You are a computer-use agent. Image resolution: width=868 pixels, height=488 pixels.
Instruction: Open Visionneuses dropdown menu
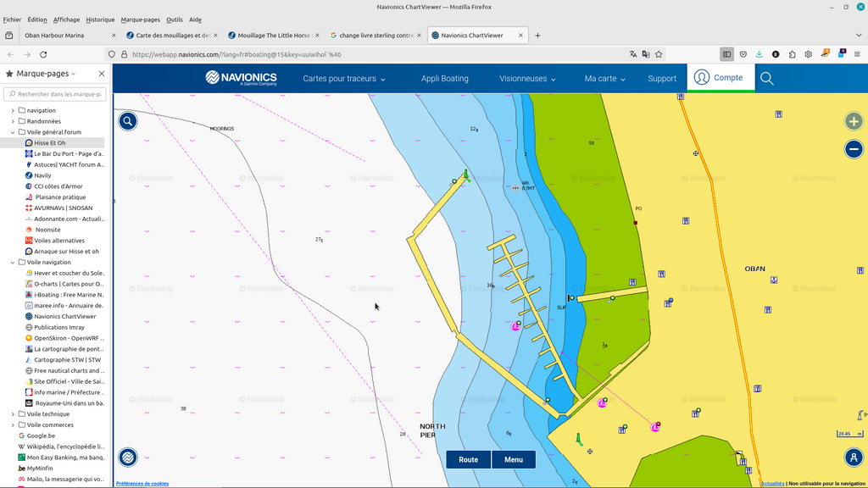(x=527, y=79)
